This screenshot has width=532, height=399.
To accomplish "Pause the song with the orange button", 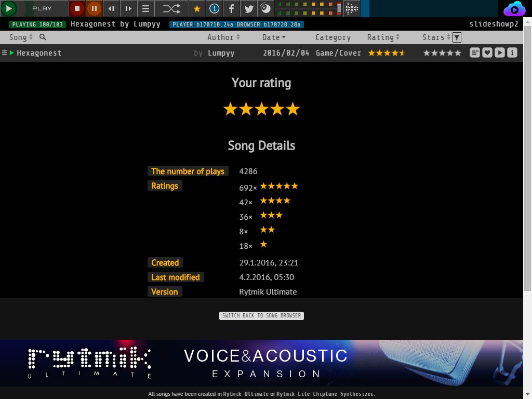I will [x=94, y=8].
